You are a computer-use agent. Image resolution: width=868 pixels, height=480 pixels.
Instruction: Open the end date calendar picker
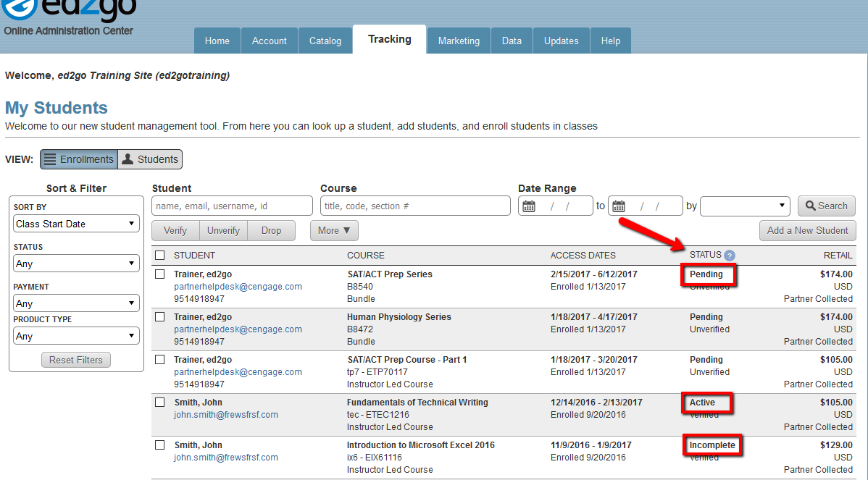tap(619, 206)
